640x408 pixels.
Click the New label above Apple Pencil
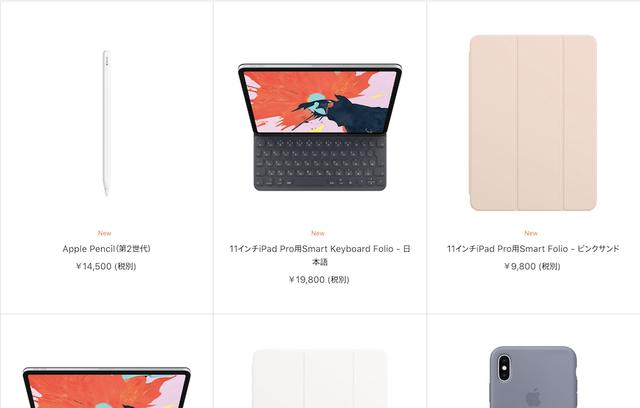point(104,233)
